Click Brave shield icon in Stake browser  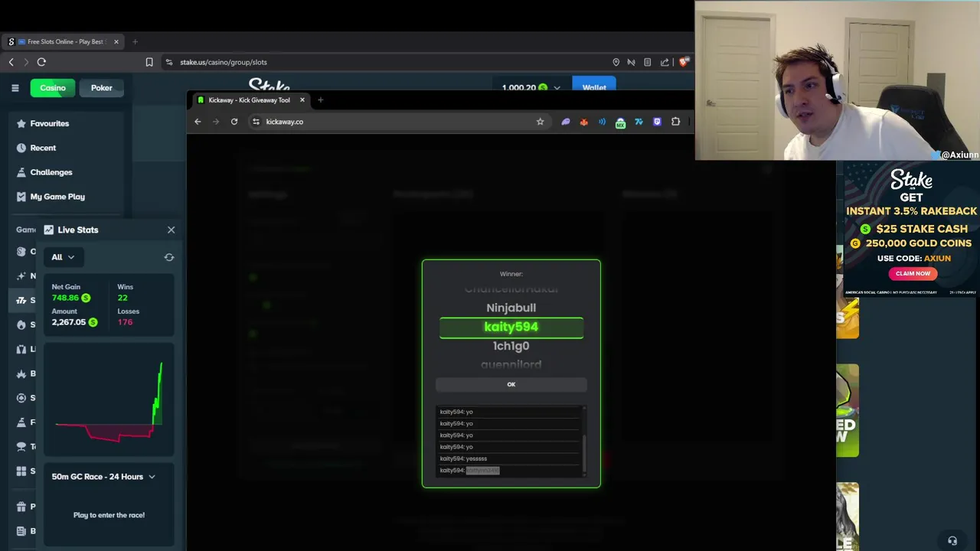point(684,62)
